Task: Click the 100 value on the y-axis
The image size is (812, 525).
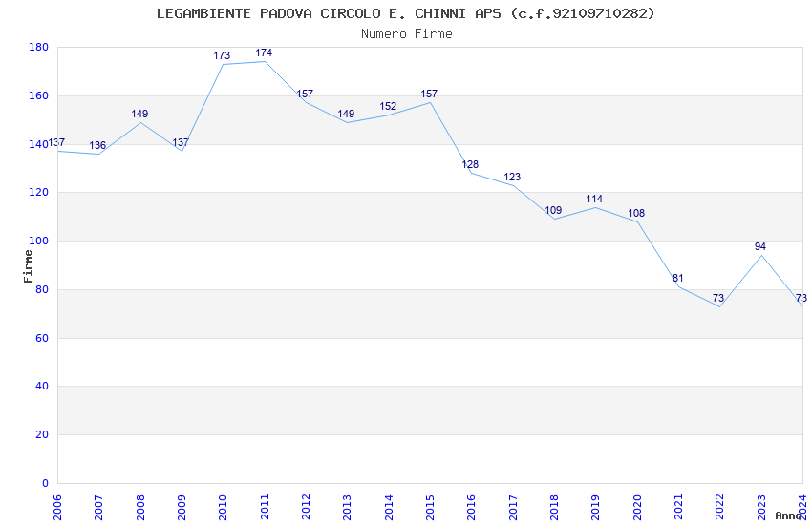Action: click(38, 241)
